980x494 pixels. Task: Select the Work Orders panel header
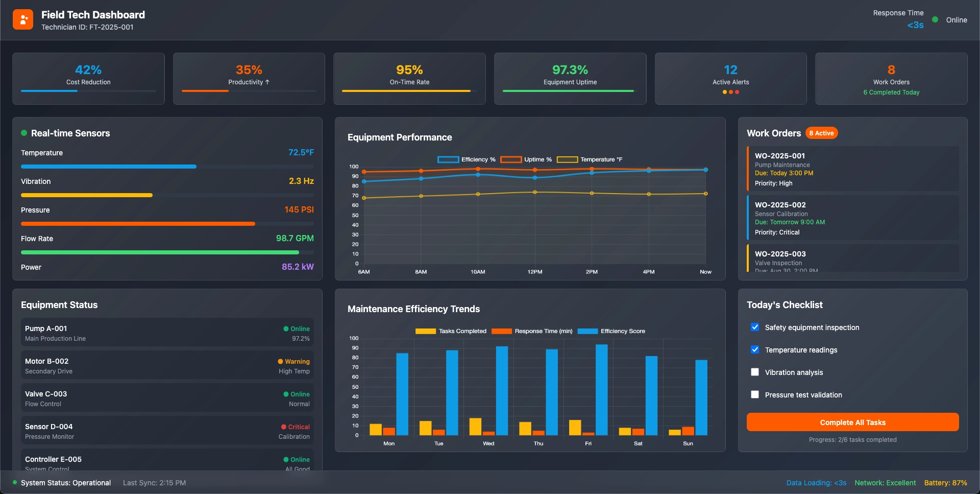pos(774,133)
